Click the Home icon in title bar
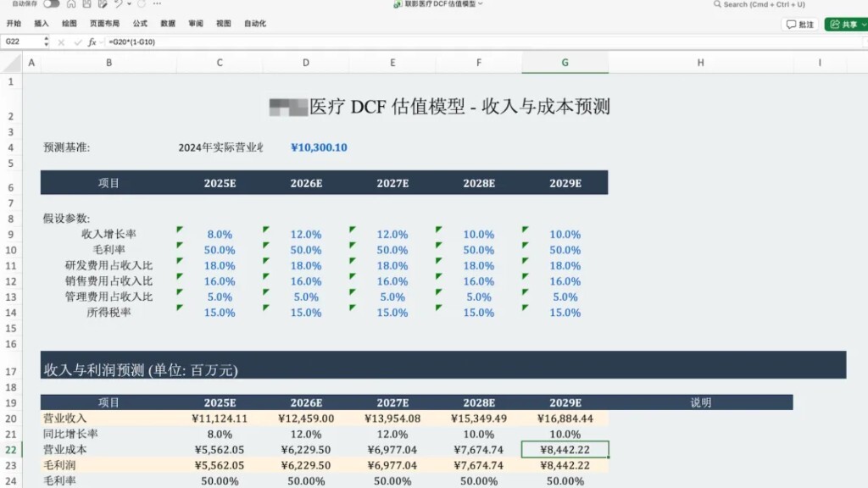868x488 pixels. (71, 4)
